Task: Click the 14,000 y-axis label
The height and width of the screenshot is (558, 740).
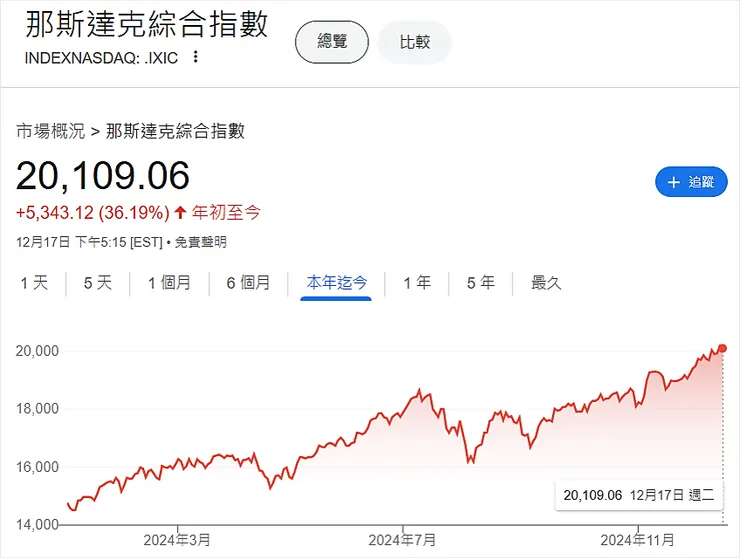Action: [x=37, y=524]
